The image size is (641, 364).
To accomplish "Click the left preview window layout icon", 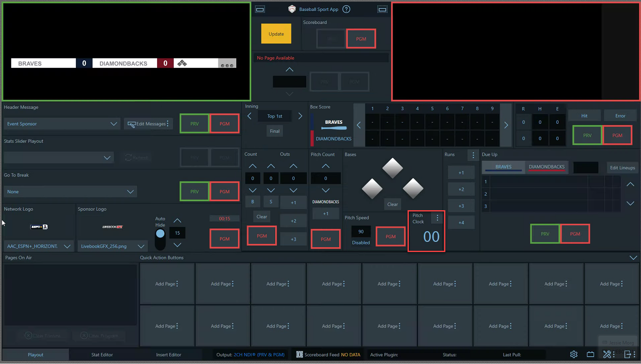I will point(260,9).
